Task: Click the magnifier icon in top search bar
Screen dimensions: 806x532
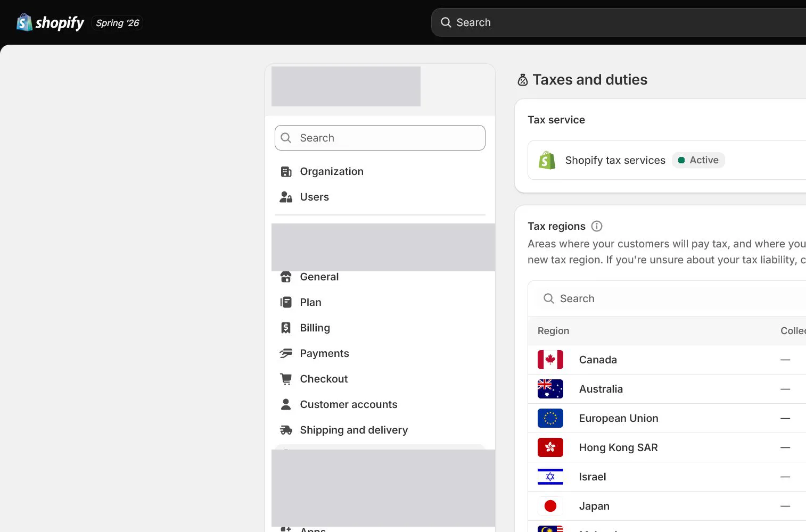Action: point(446,22)
